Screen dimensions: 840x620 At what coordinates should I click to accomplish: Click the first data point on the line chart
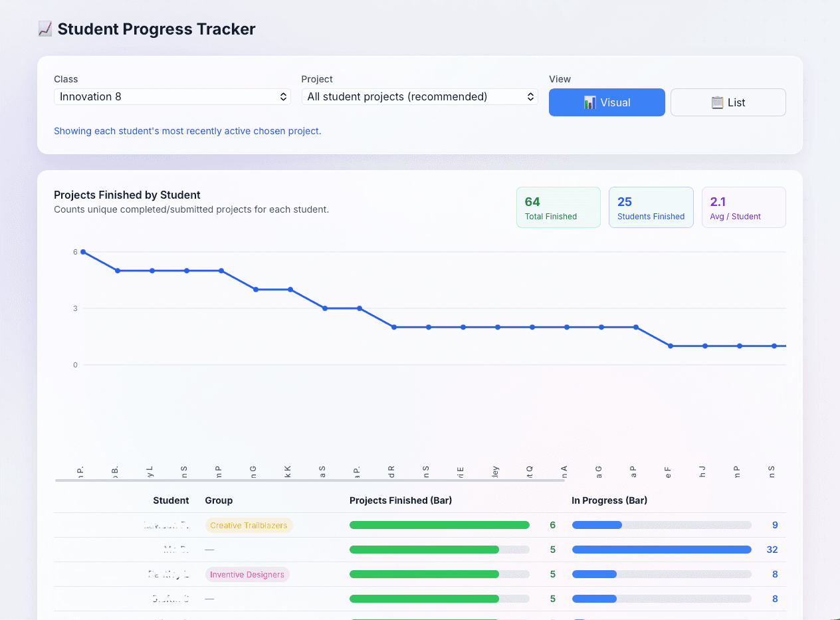click(83, 252)
